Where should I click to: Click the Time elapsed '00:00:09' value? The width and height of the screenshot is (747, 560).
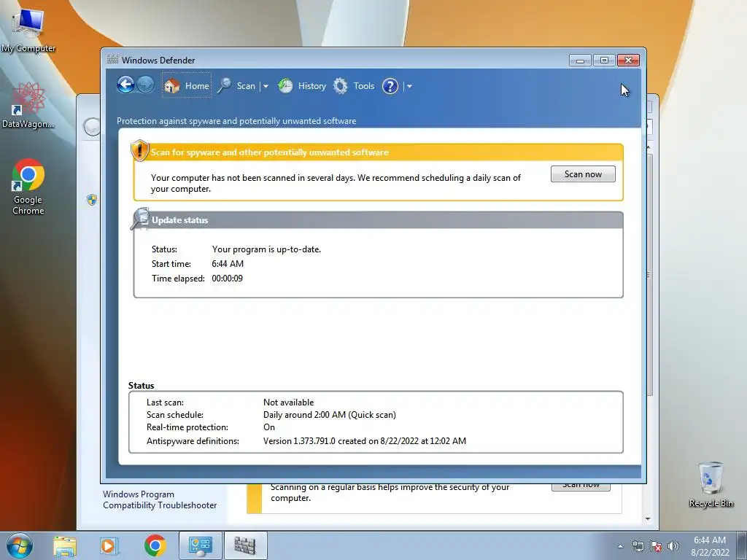pyautogui.click(x=228, y=278)
